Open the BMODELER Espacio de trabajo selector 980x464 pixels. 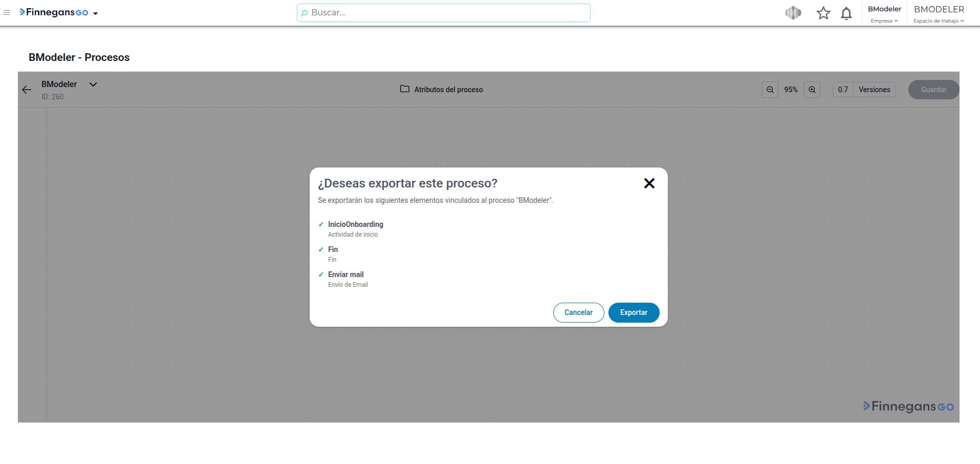(939, 14)
